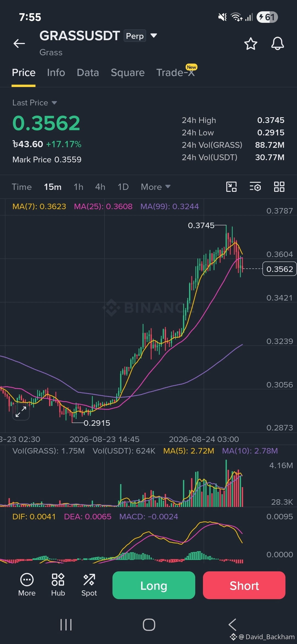Switch to the Data tab
This screenshot has width=297, height=644.
(88, 73)
